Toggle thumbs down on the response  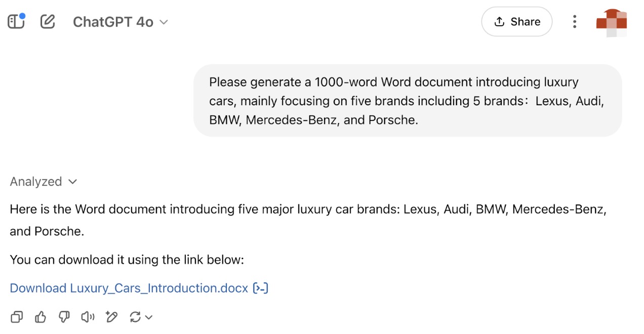(64, 317)
